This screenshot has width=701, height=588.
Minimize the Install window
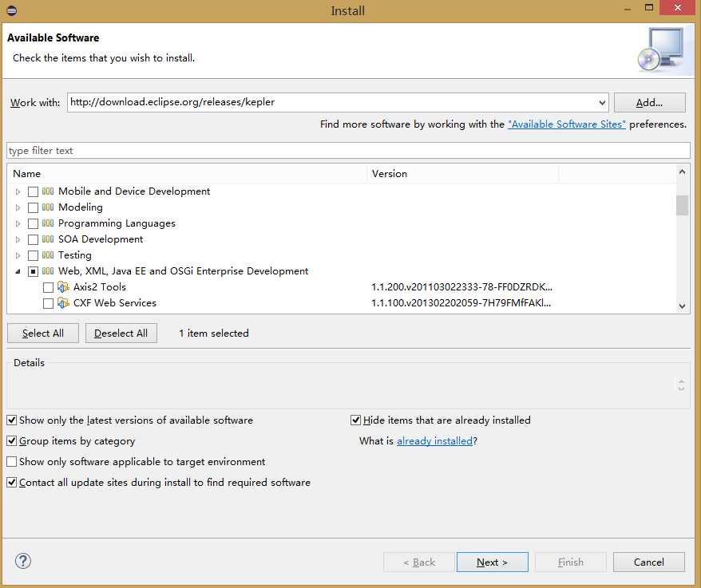pos(628,9)
